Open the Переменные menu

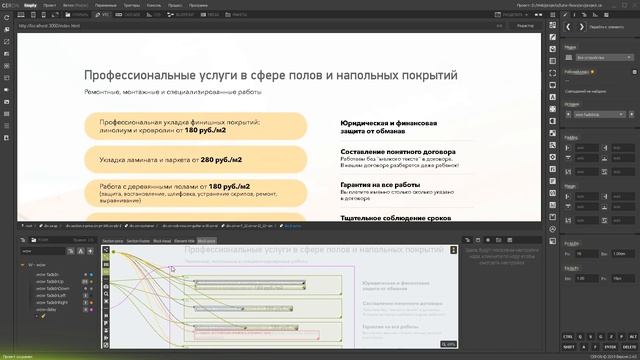click(105, 5)
